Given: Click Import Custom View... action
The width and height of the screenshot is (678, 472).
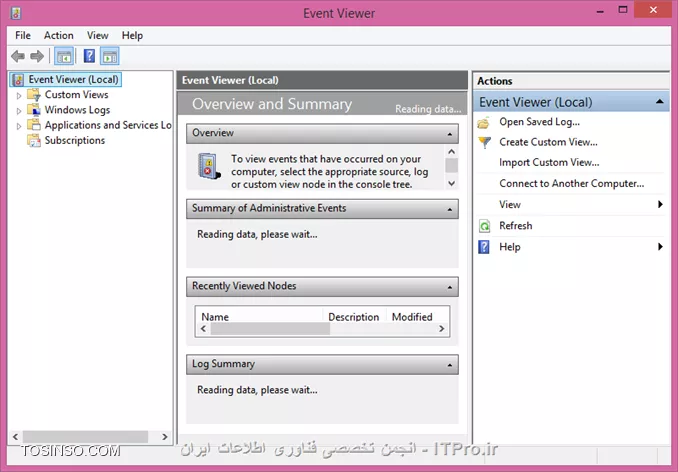Looking at the screenshot, I should (x=549, y=163).
